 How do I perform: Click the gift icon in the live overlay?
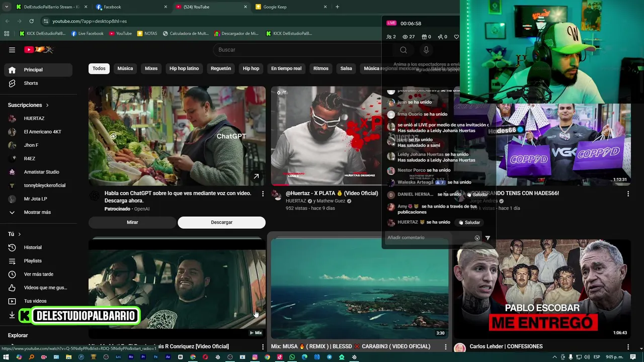coord(424,37)
